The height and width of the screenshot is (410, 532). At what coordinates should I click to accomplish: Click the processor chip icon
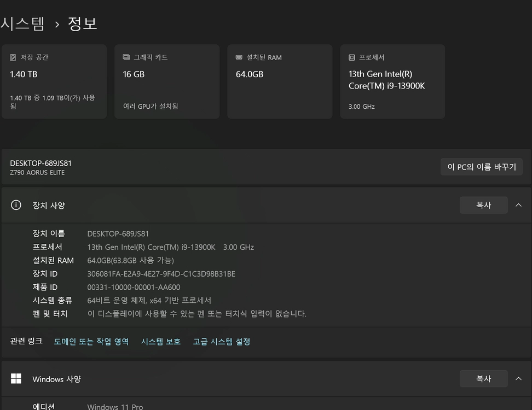point(352,57)
